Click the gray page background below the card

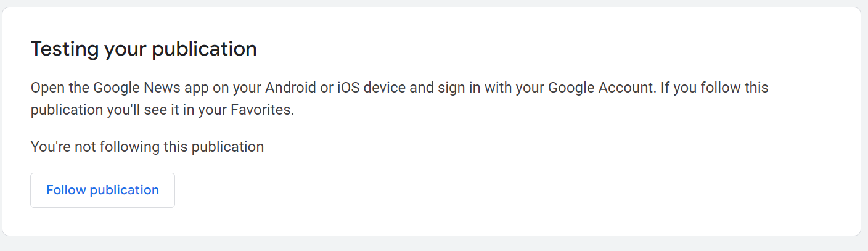pyautogui.click(x=432, y=244)
